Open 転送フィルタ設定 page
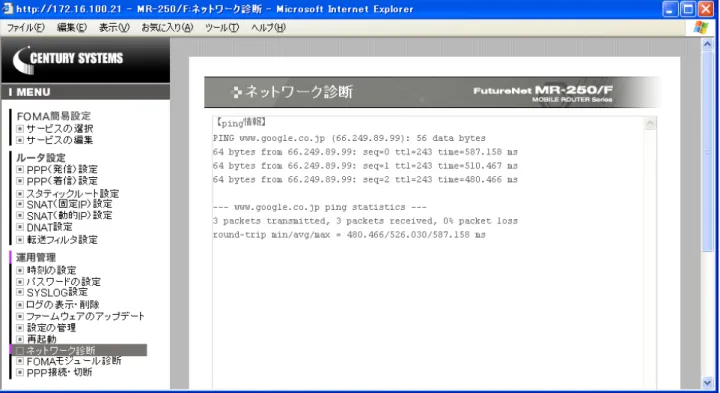The height and width of the screenshot is (393, 720). coord(62,240)
